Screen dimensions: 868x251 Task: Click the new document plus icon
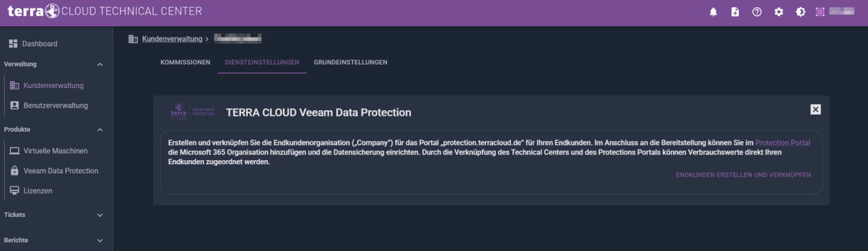735,12
